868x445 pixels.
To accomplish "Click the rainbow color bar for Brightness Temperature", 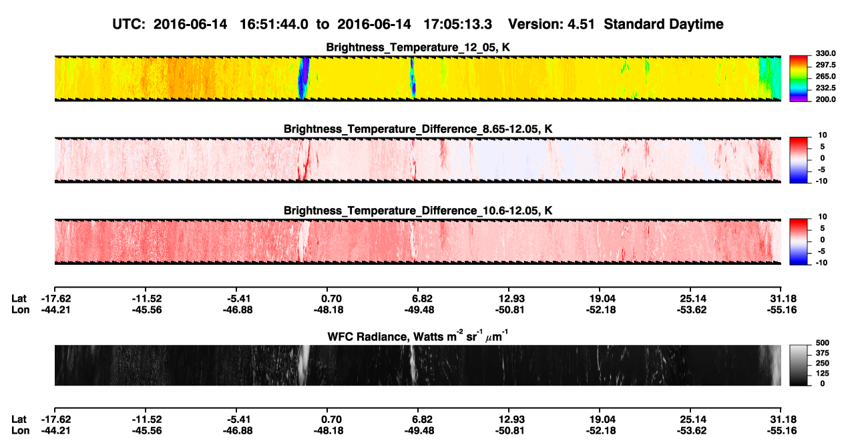I will pyautogui.click(x=799, y=78).
